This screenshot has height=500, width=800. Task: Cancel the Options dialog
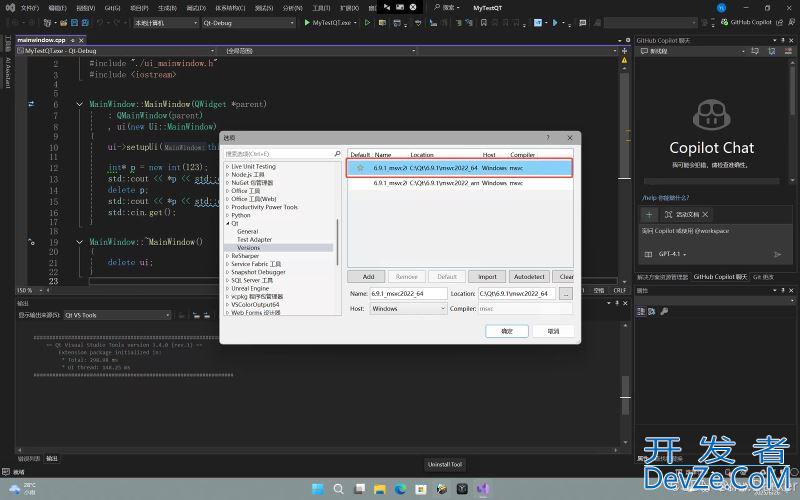pos(554,331)
